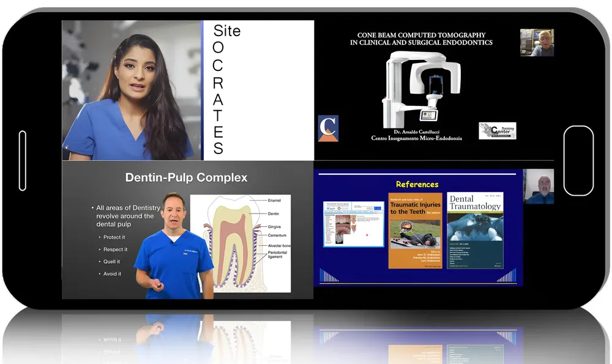Open the SOCRATES video thumbnail with female presenter

(188, 90)
